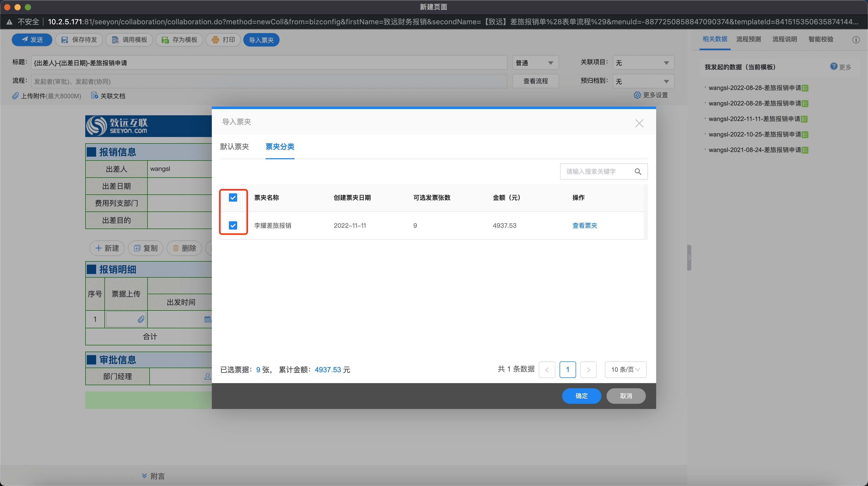
Task: Click the save-draft disk icon
Action: pos(64,40)
